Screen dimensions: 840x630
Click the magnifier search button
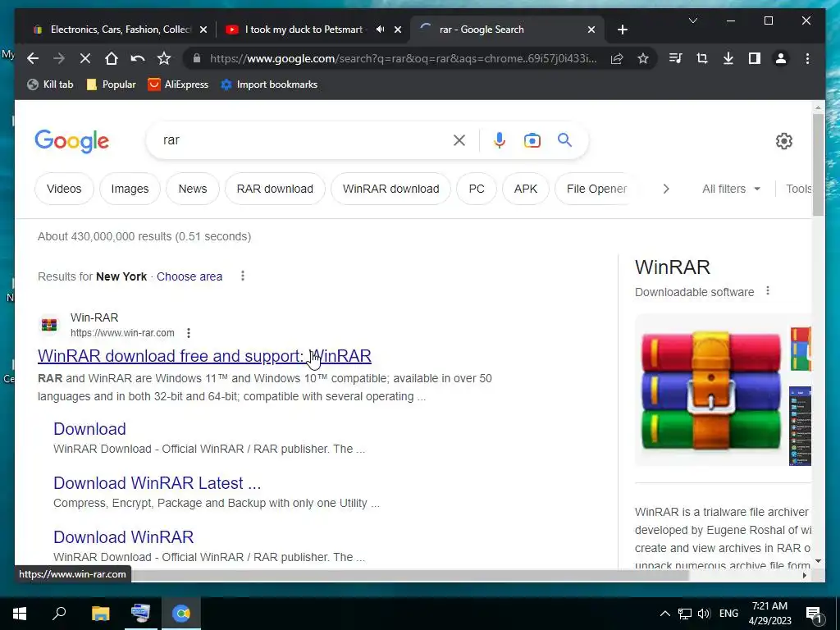[x=564, y=140]
